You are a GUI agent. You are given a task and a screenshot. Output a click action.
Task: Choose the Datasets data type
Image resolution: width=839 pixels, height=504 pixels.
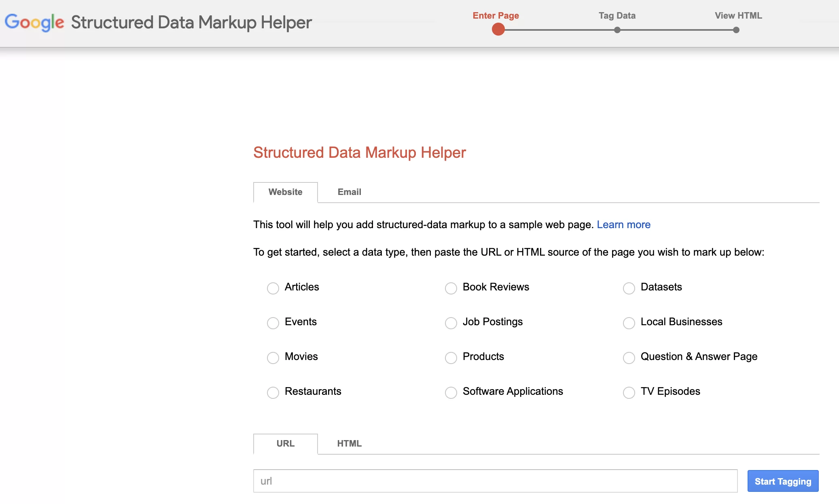coord(629,288)
